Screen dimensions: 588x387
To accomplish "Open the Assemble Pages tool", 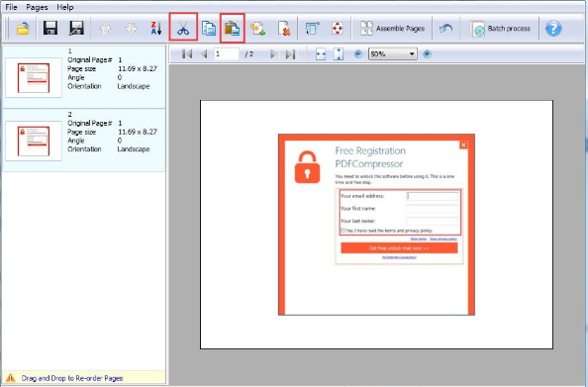I will (392, 29).
